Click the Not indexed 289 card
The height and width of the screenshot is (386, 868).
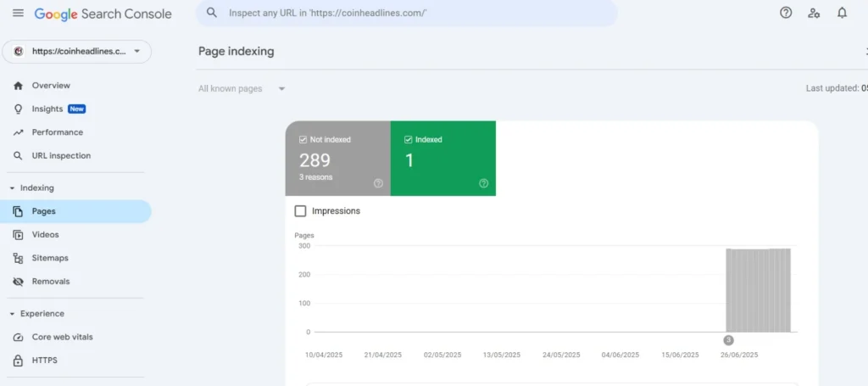pos(337,159)
